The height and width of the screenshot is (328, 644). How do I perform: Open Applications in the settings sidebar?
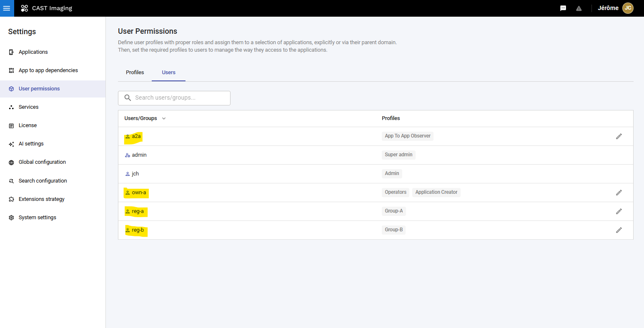pyautogui.click(x=33, y=52)
